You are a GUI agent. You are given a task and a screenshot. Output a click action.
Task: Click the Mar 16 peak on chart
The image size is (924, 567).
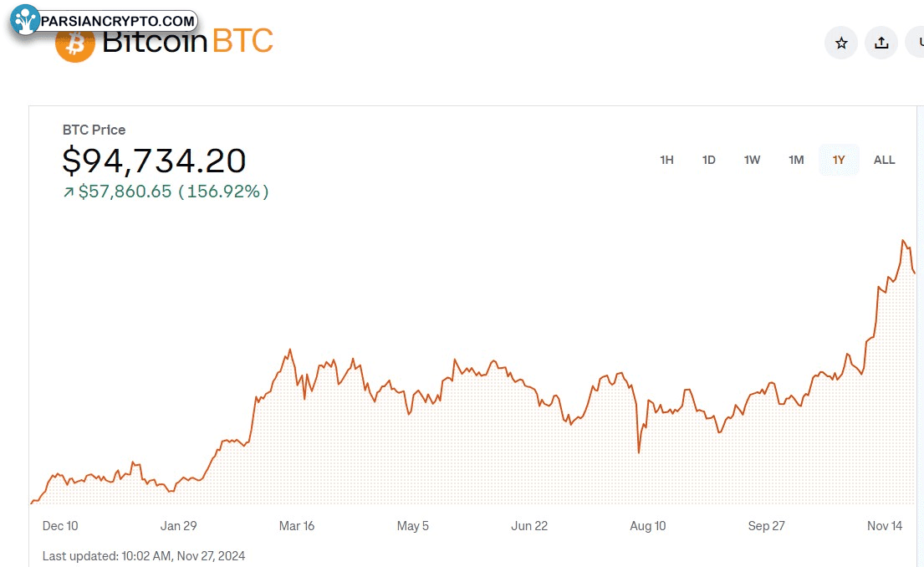290,350
